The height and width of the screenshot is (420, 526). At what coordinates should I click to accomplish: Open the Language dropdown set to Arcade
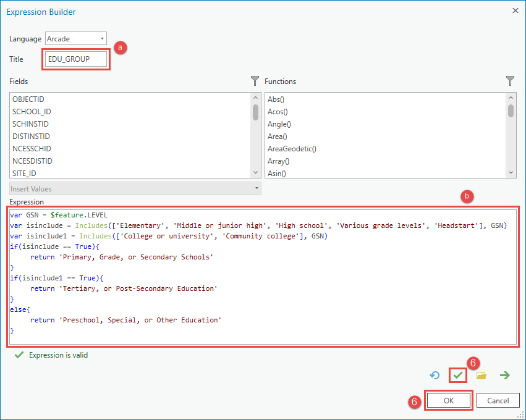point(76,38)
